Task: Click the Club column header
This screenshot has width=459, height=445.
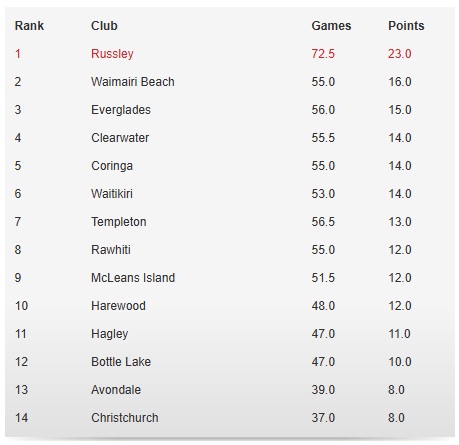Action: (x=104, y=26)
